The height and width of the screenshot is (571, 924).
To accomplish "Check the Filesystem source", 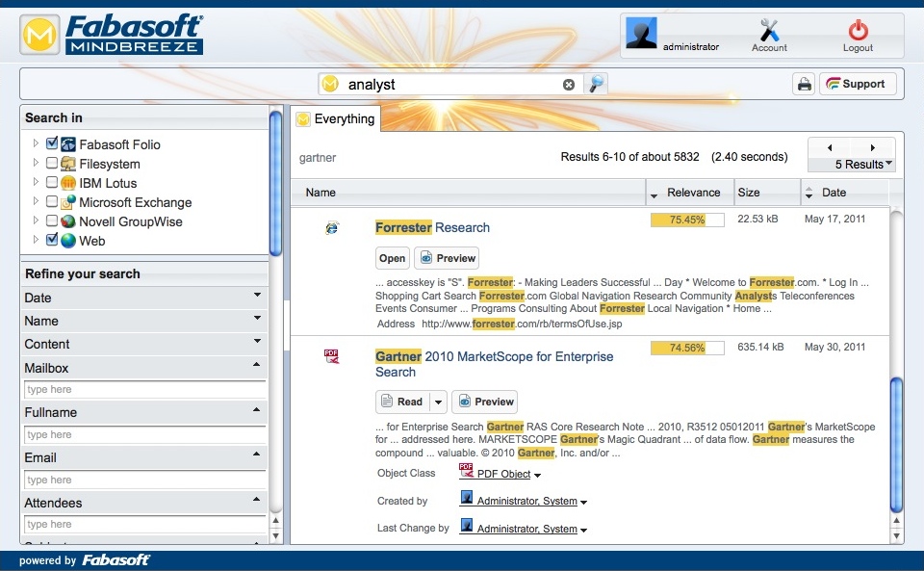I will pyautogui.click(x=52, y=163).
